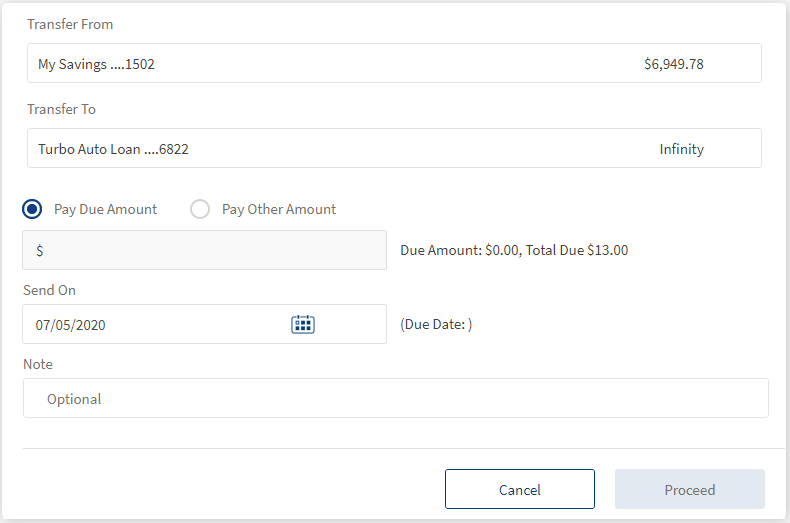The width and height of the screenshot is (790, 523).
Task: Click the Transfer To heading label
Action: click(61, 109)
